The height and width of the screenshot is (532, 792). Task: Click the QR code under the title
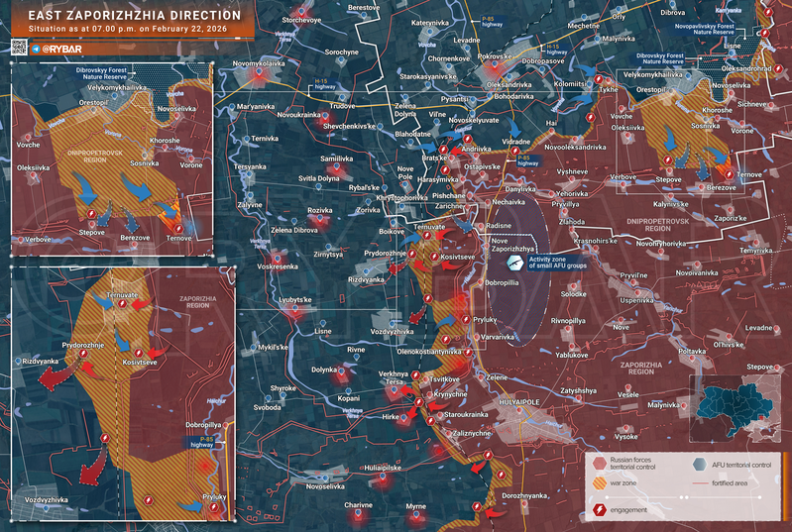tap(20, 47)
